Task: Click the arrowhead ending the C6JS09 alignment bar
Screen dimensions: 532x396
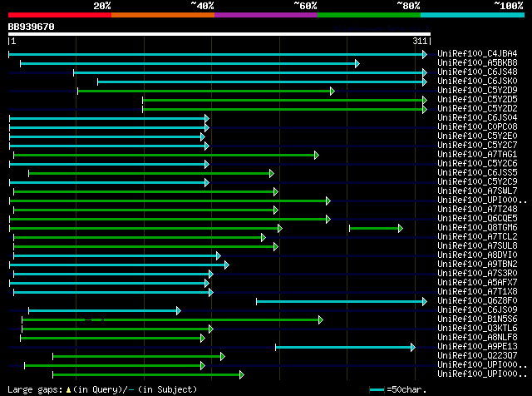Action: tap(179, 311)
